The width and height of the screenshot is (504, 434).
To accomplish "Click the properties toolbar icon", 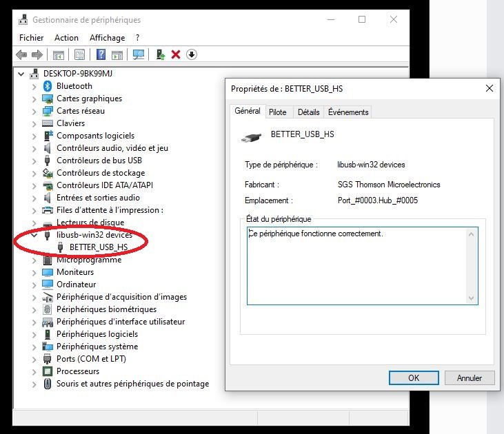I will click(79, 54).
